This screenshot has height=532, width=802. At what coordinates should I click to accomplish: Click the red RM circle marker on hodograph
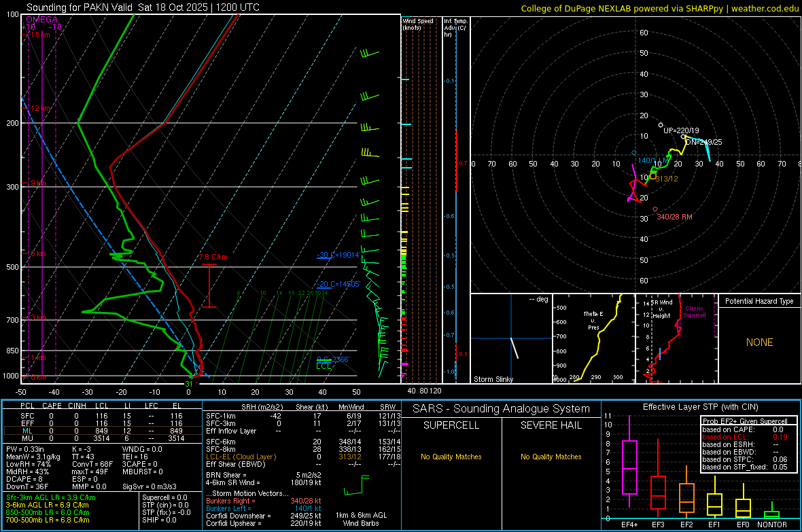655,209
